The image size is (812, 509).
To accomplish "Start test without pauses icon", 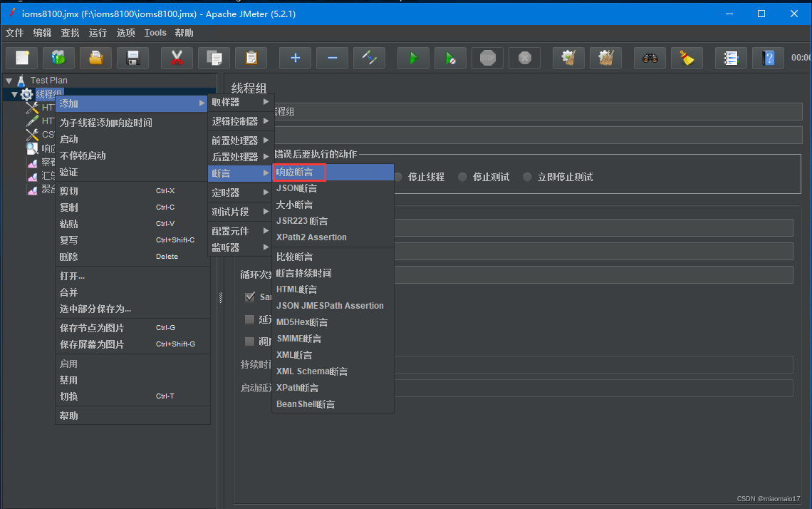I will coord(451,58).
